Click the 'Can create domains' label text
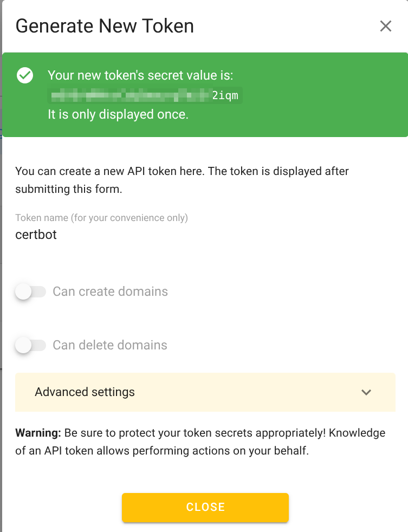 click(110, 291)
